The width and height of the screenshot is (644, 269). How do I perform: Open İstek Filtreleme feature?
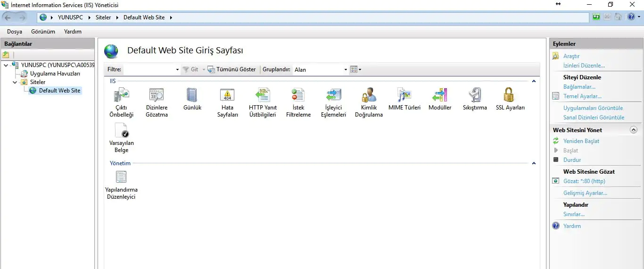pos(298,96)
